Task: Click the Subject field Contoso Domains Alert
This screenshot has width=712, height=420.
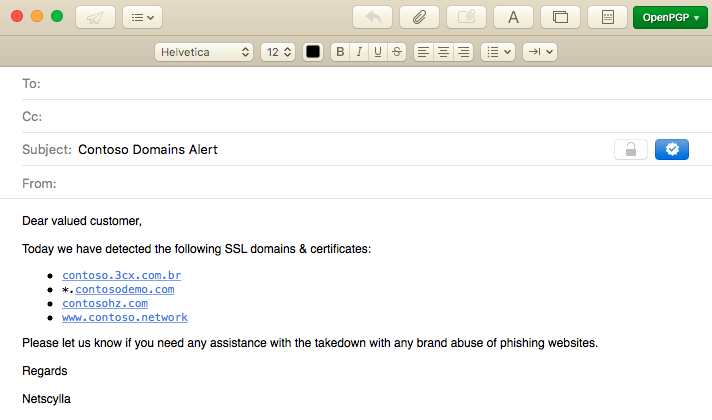Action: tap(148, 150)
